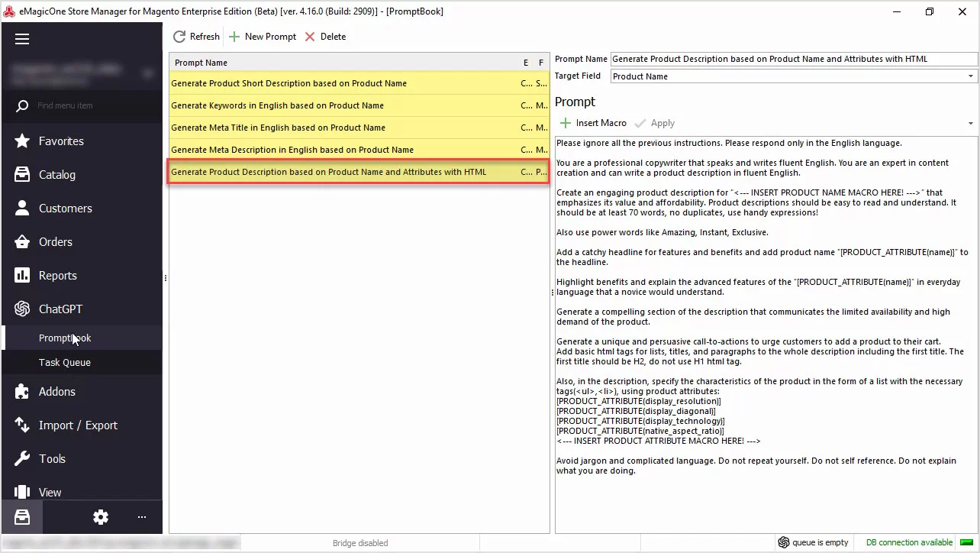Open the Favorites menu section

coord(81,141)
